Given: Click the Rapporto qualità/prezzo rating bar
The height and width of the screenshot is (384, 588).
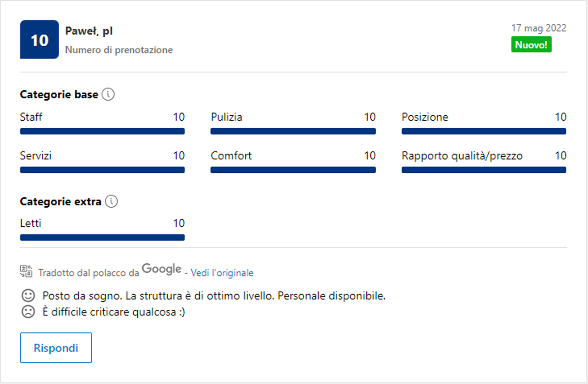Looking at the screenshot, I should (484, 170).
